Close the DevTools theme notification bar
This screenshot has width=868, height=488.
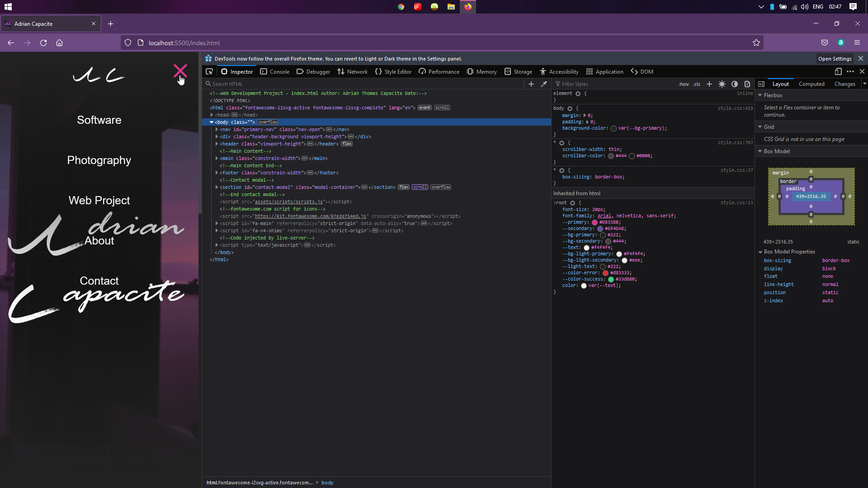click(x=861, y=58)
